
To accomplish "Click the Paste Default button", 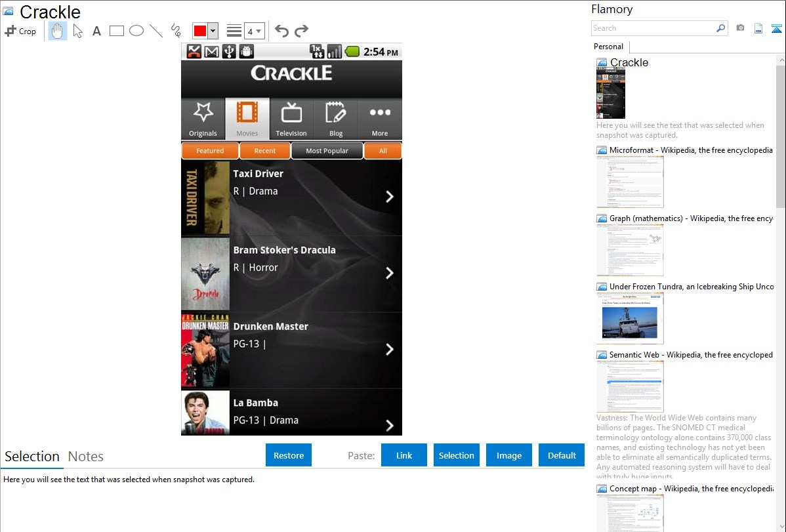I will pyautogui.click(x=562, y=455).
